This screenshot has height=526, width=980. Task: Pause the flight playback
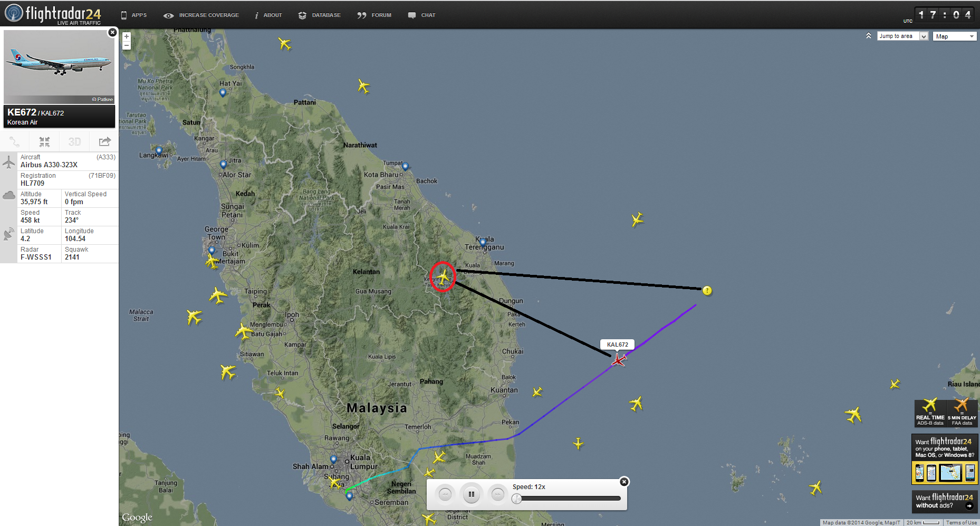tap(472, 494)
